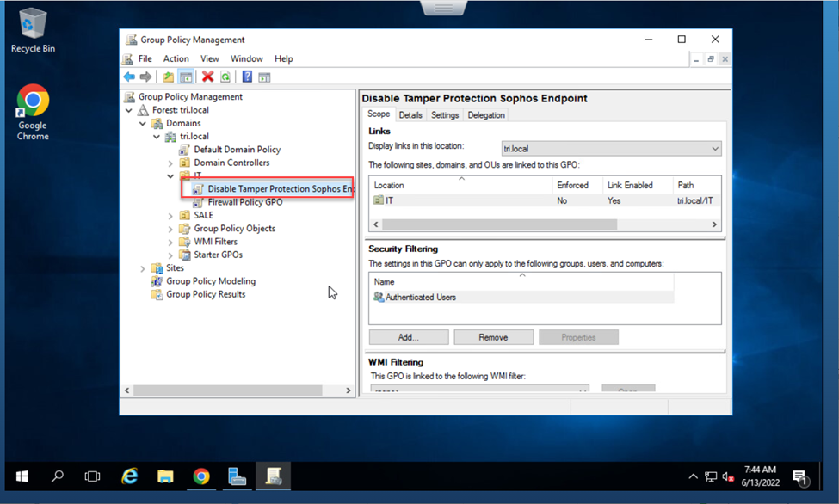
Task: Open the Windows Start menu
Action: pyautogui.click(x=22, y=476)
